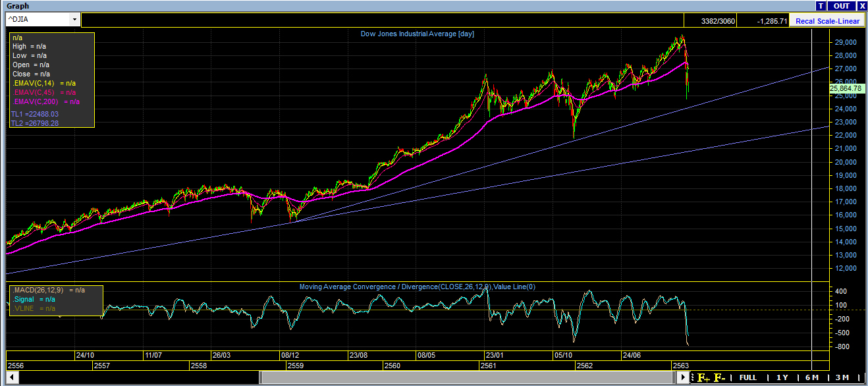The height and width of the screenshot is (386, 868).
Task: Click the Dow Jones Industrial Average chart title
Action: [x=417, y=34]
